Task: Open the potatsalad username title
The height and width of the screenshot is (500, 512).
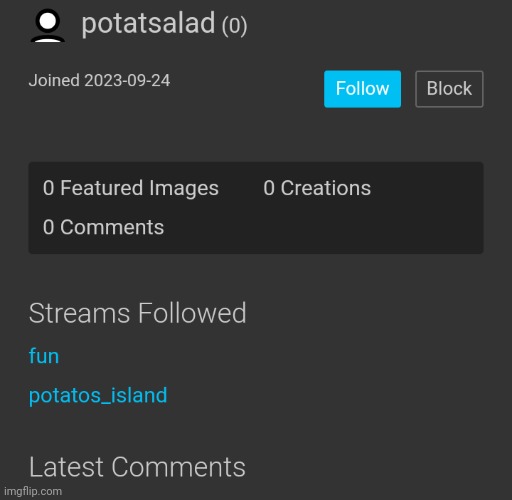Action: (x=148, y=23)
